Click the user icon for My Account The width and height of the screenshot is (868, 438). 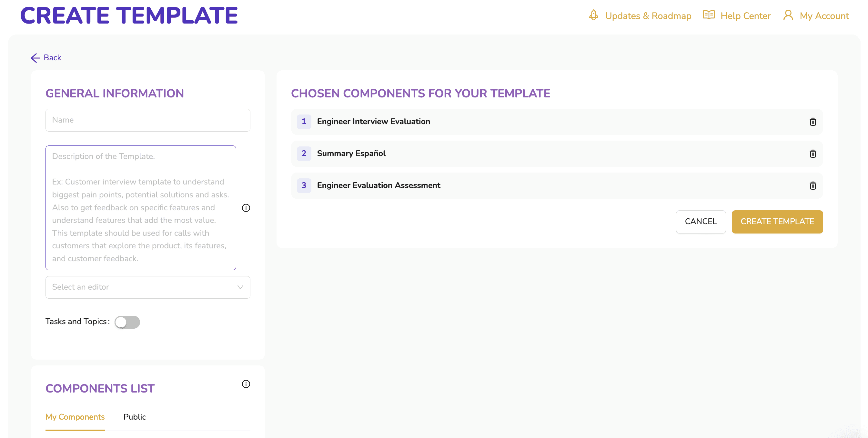788,15
